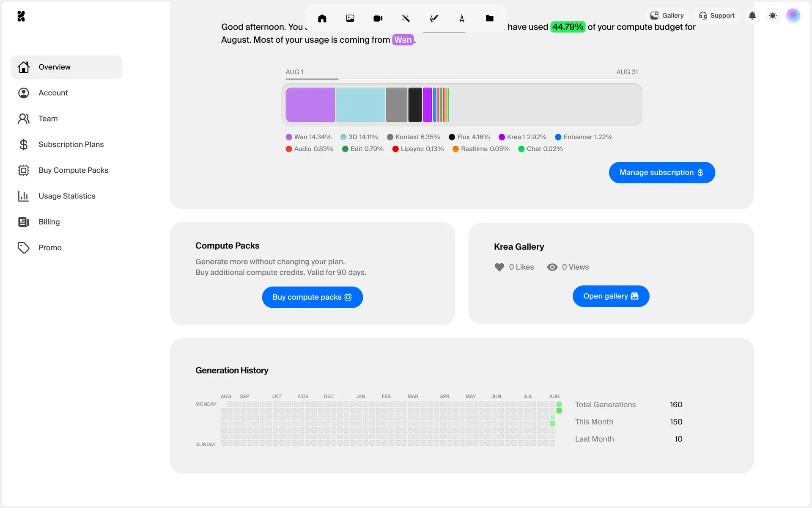Toggle the light/dark theme sun button
Screen dimensions: 812x508
(773, 16)
